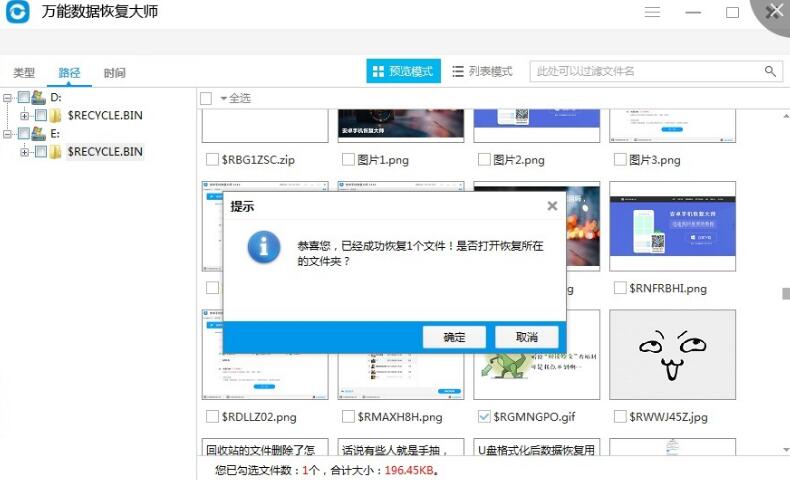
Task: Click 取消 button in the dialog
Action: tap(528, 337)
